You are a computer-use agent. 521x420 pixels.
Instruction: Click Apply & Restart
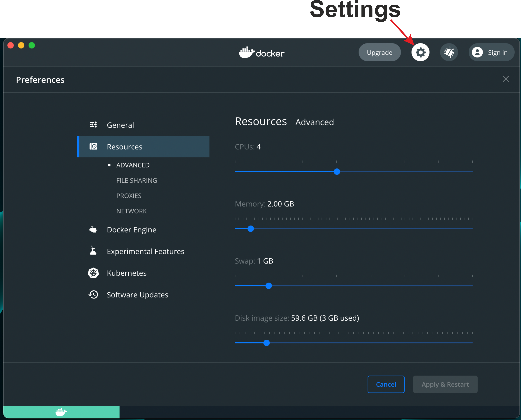445,384
